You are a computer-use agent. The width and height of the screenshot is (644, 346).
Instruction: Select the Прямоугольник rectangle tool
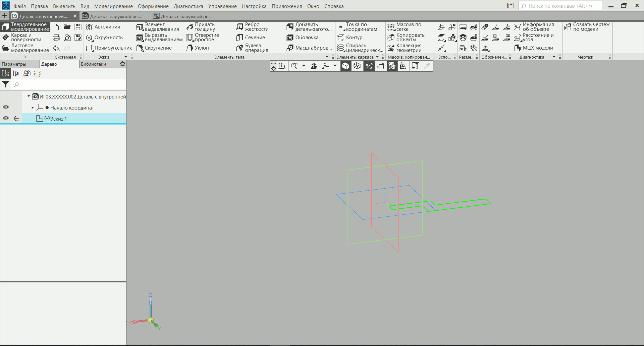click(109, 48)
